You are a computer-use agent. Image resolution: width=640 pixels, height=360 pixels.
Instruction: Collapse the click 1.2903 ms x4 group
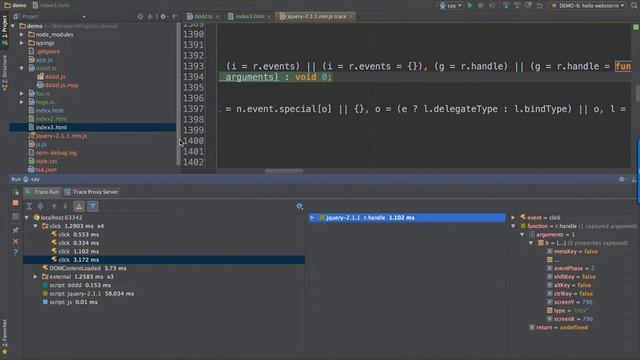click(35, 226)
